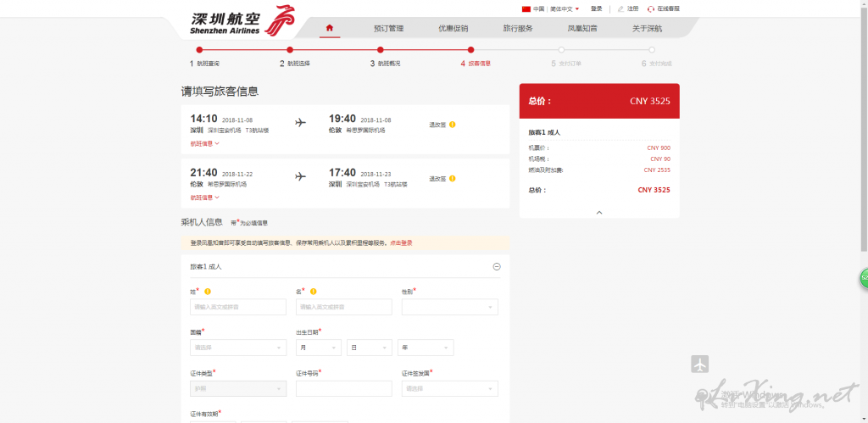Viewport: 868px width, 423px height.
Task: Open the 国籍 nationality dropdown
Action: 238,348
